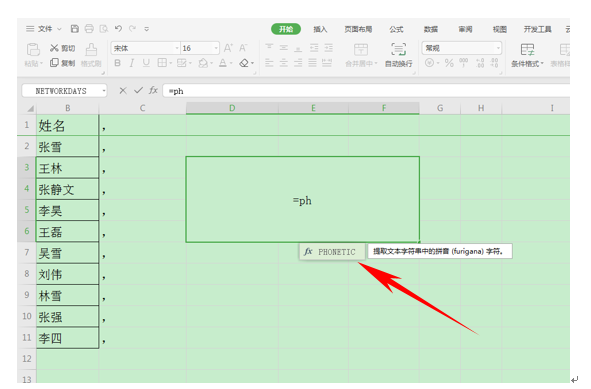Apply percent style with % icon
Image resolution: width=591 pixels, height=389 pixels.
click(x=449, y=63)
